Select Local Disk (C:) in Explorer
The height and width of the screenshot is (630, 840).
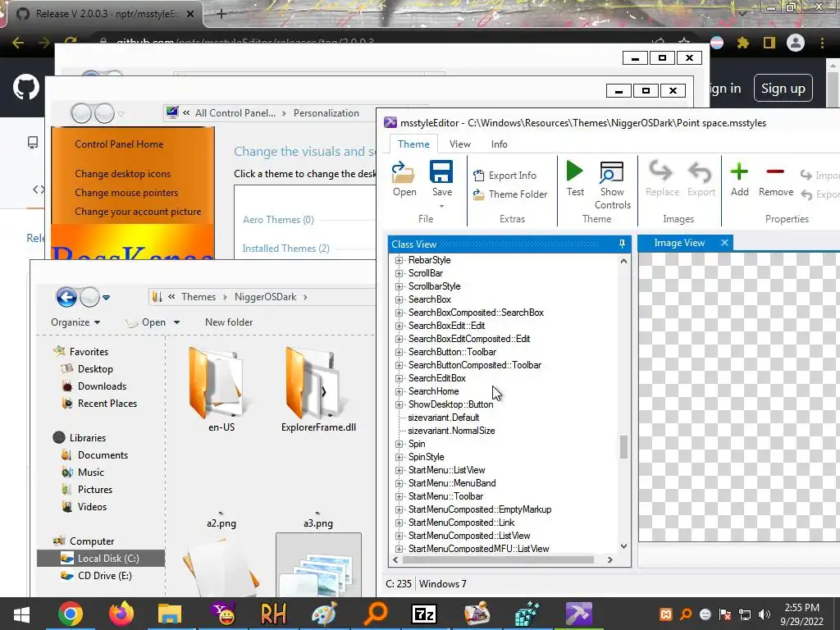click(101, 558)
